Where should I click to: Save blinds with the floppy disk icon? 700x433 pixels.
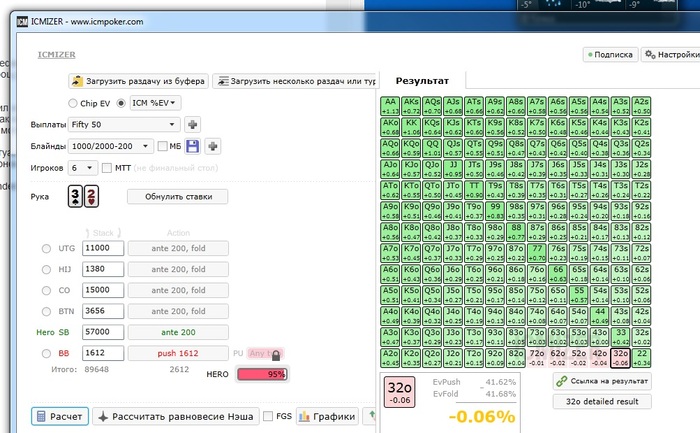192,146
